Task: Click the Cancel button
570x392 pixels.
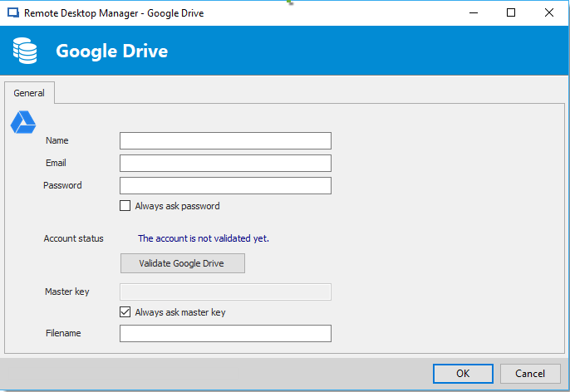Action: (530, 374)
